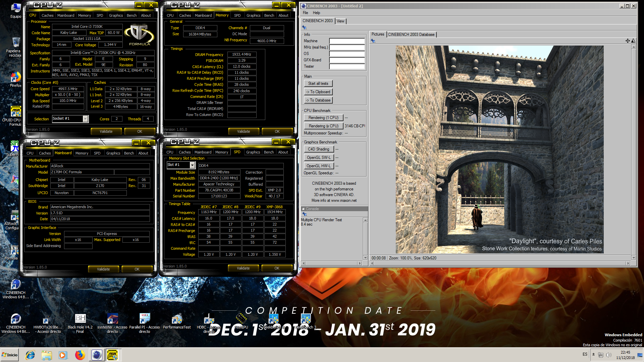Click OK in the Memory Slot Selection CPU-Z window
The height and width of the screenshot is (362, 644).
[277, 268]
